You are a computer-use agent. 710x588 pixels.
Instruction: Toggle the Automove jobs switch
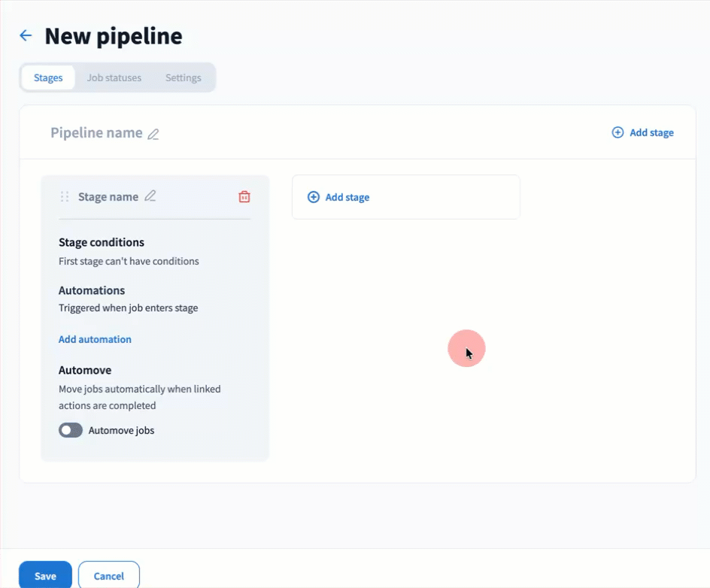coord(71,430)
